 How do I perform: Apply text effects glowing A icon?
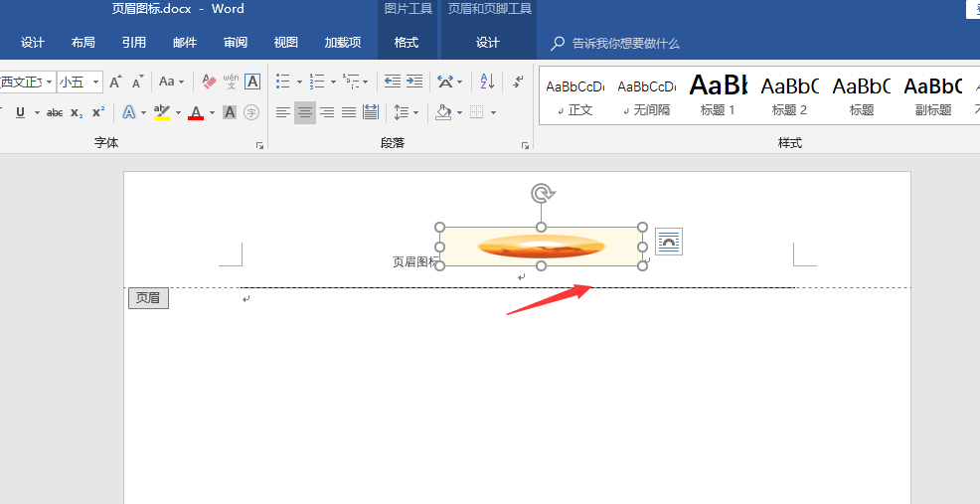tap(129, 112)
